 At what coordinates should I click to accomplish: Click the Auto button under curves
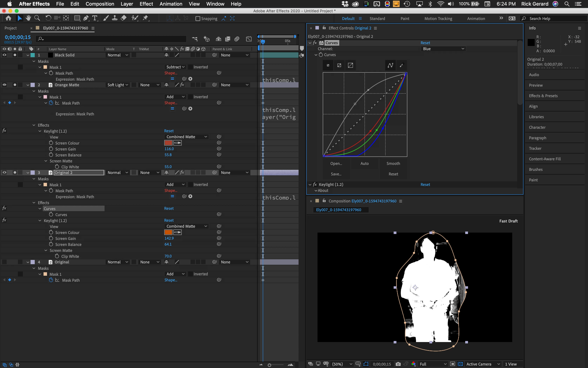coord(364,163)
